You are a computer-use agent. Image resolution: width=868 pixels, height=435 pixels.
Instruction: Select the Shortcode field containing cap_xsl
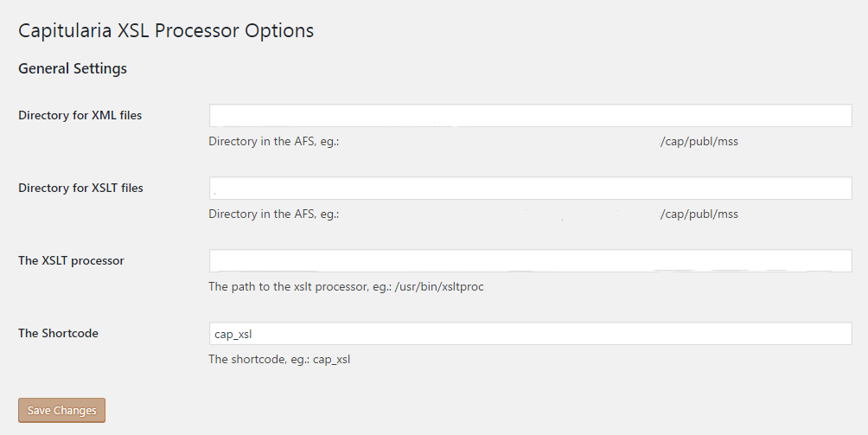[x=530, y=334]
